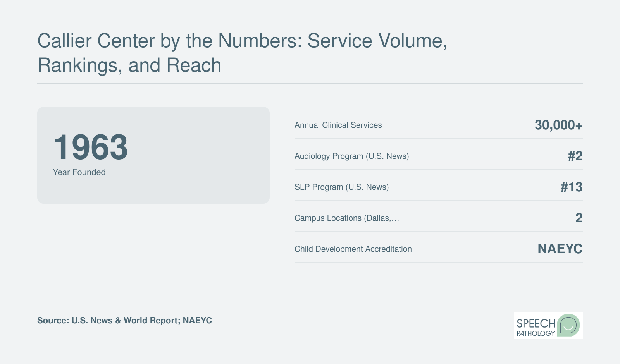Click the campus count value 2
Image resolution: width=620 pixels, height=364 pixels.
point(579,218)
